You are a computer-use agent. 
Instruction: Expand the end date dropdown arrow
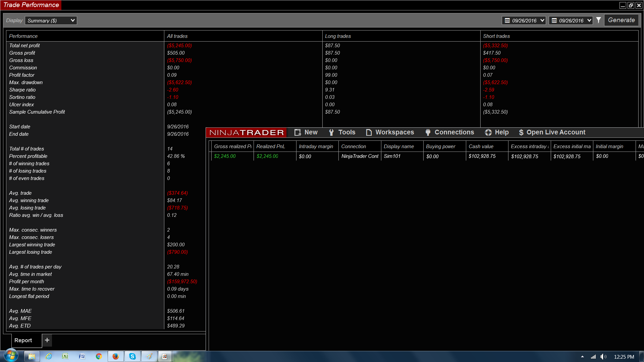[589, 20]
